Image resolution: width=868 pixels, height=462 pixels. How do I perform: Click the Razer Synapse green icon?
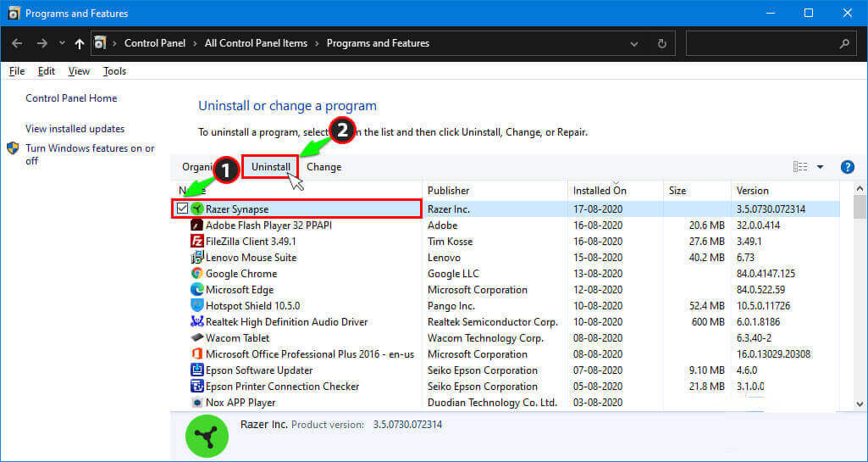tap(196, 209)
